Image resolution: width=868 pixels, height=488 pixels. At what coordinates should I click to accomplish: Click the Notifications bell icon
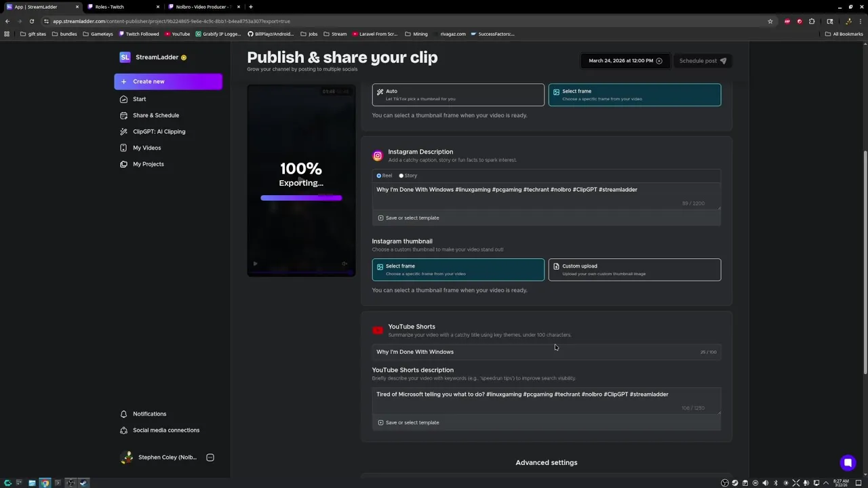(123, 413)
